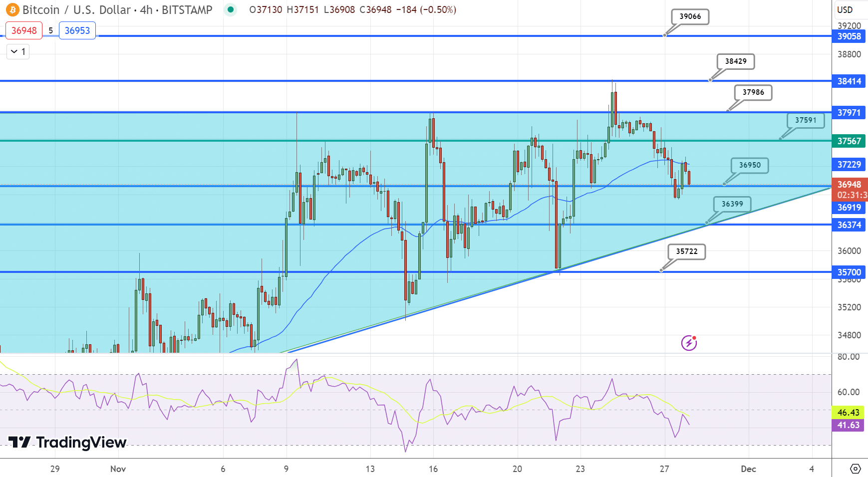Click the purple lightning flash alert icon
This screenshot has width=868, height=477.
coord(689,343)
